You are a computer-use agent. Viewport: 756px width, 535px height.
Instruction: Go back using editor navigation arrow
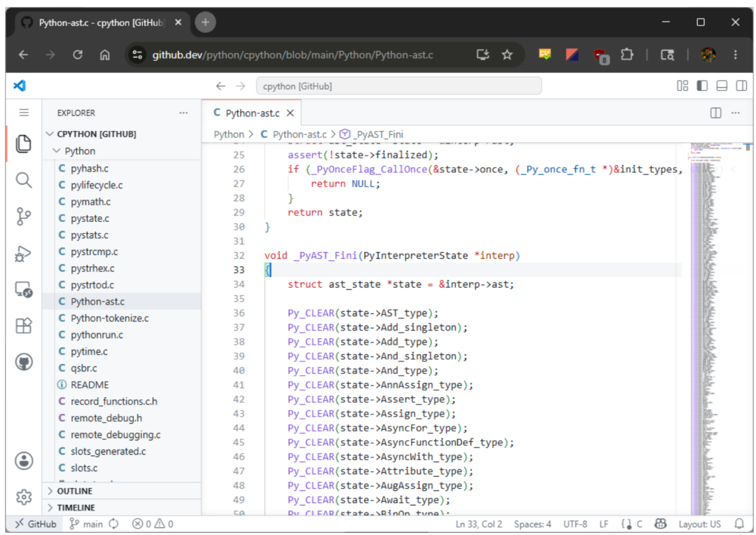point(220,86)
